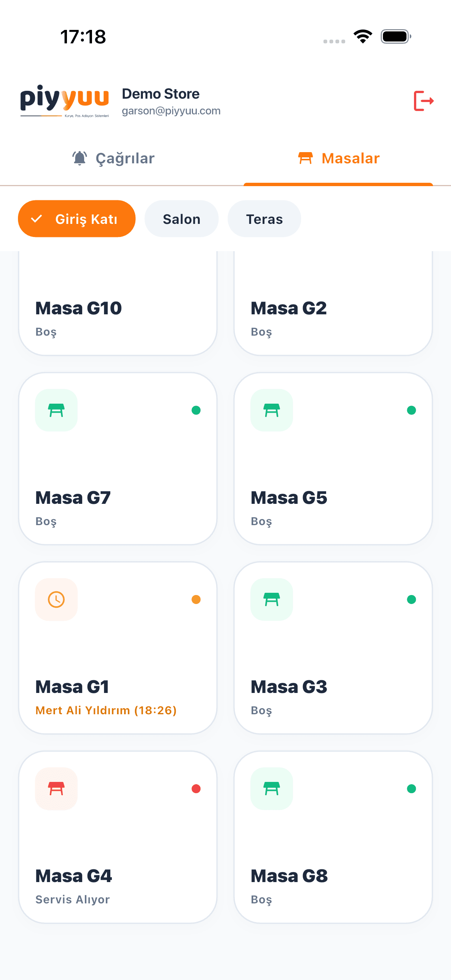Viewport: 451px width, 980px height.
Task: Tap the green table icon on Masa G7
Action: click(56, 410)
